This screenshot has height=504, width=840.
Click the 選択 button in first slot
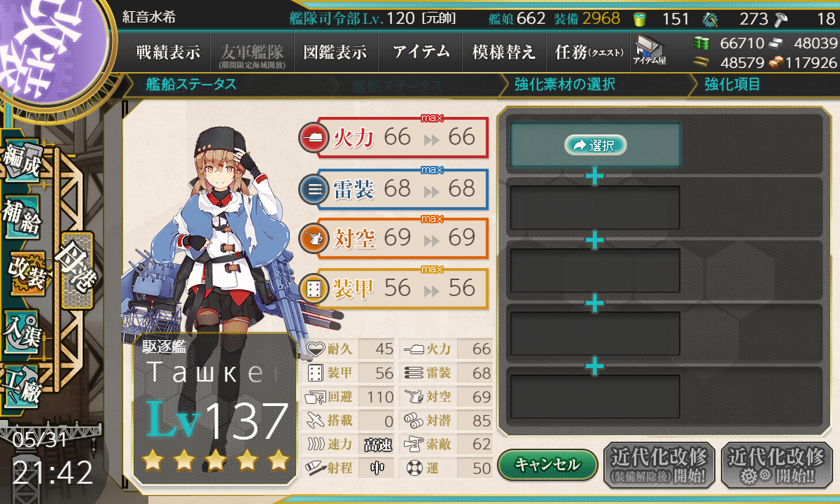click(595, 145)
